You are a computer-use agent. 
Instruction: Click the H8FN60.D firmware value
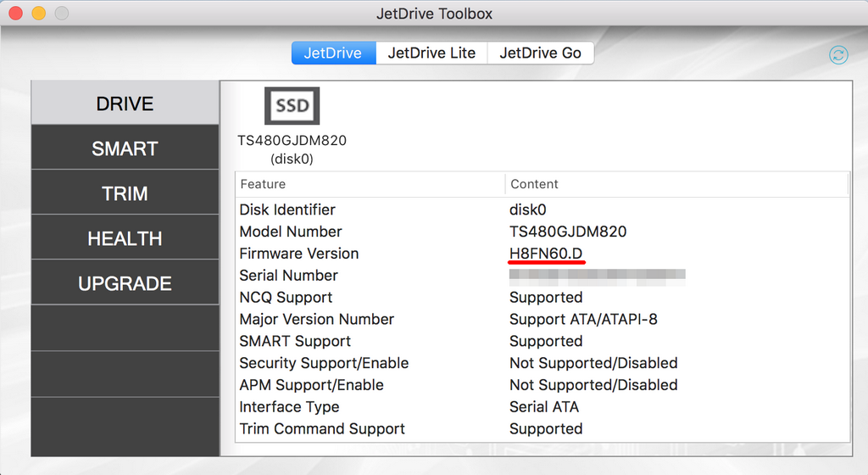click(x=546, y=254)
